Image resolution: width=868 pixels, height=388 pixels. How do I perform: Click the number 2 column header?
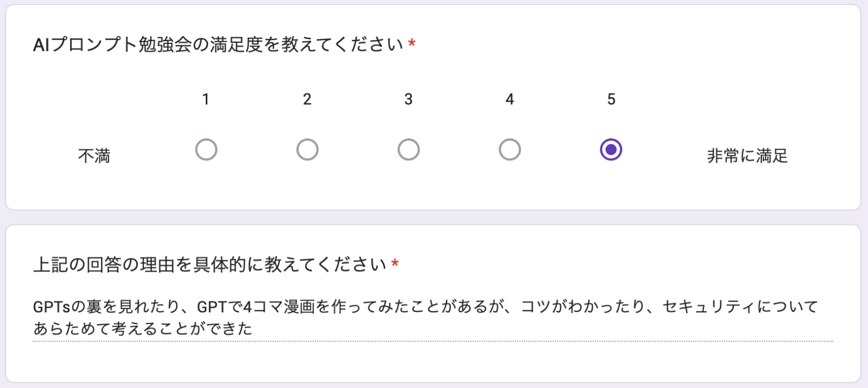tap(307, 99)
